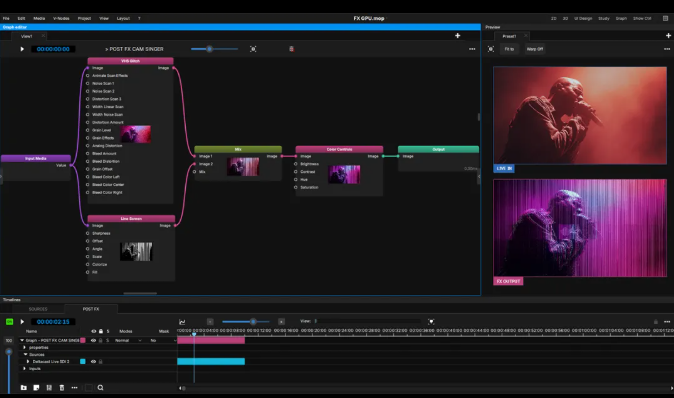Screen dimensions: 674x398
Task: Open the timeline three-dots menu at right
Action: point(667,321)
